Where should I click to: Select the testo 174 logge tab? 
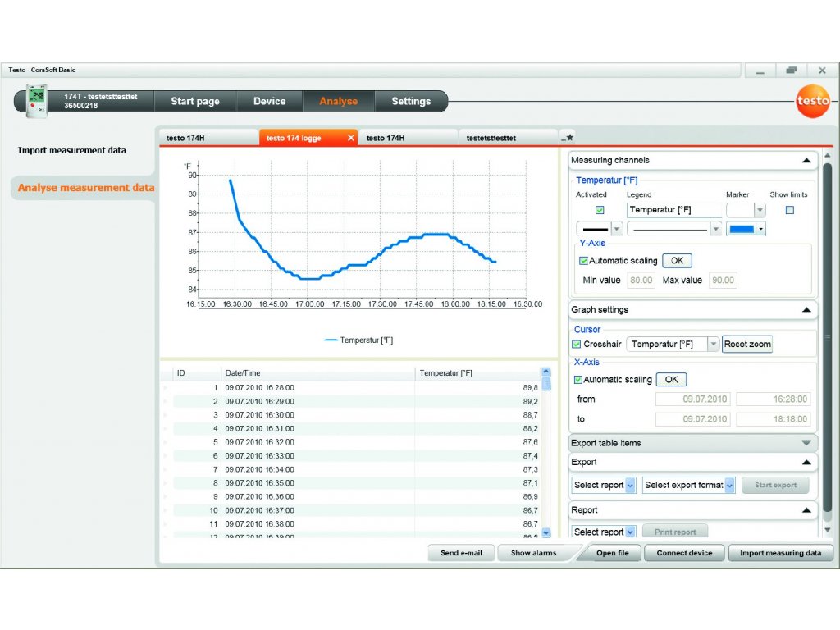point(308,138)
